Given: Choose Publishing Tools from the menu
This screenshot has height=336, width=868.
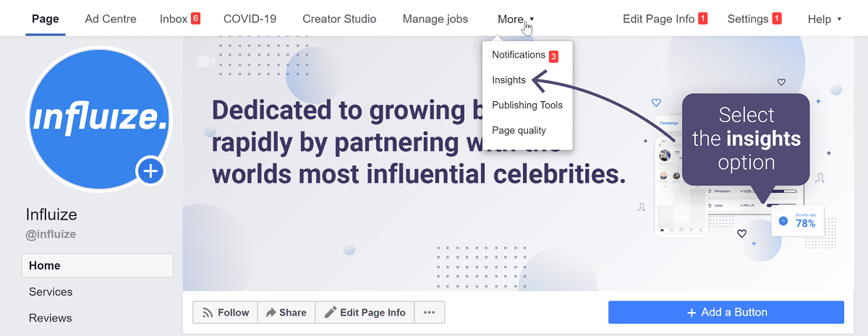Looking at the screenshot, I should coord(527,105).
